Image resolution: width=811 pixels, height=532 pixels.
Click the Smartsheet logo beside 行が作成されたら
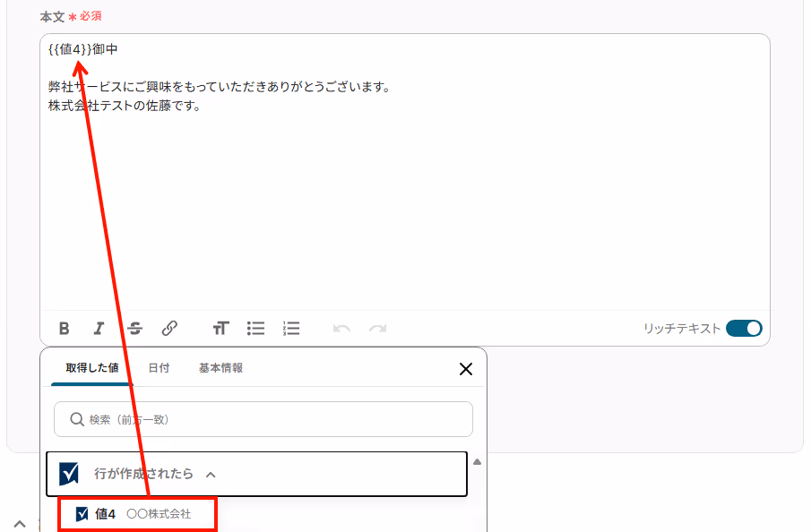tap(69, 474)
